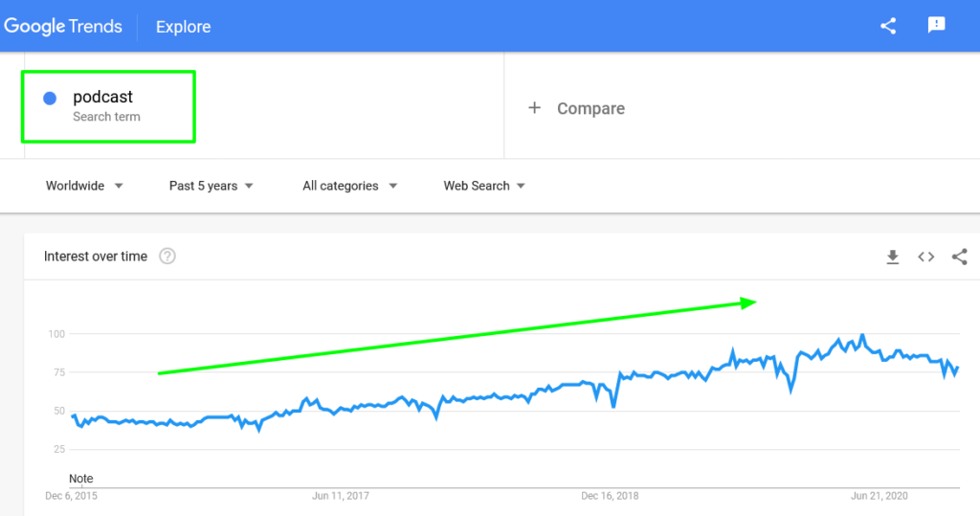
Task: Open the Note marker on the chart
Action: click(x=81, y=479)
